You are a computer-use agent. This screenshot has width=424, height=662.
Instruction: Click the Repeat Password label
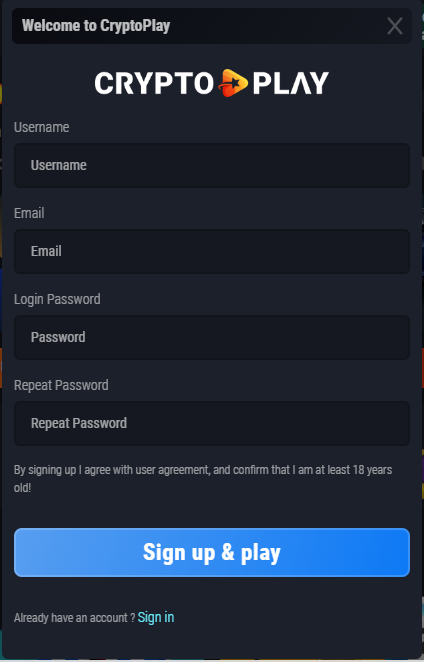[x=61, y=385]
